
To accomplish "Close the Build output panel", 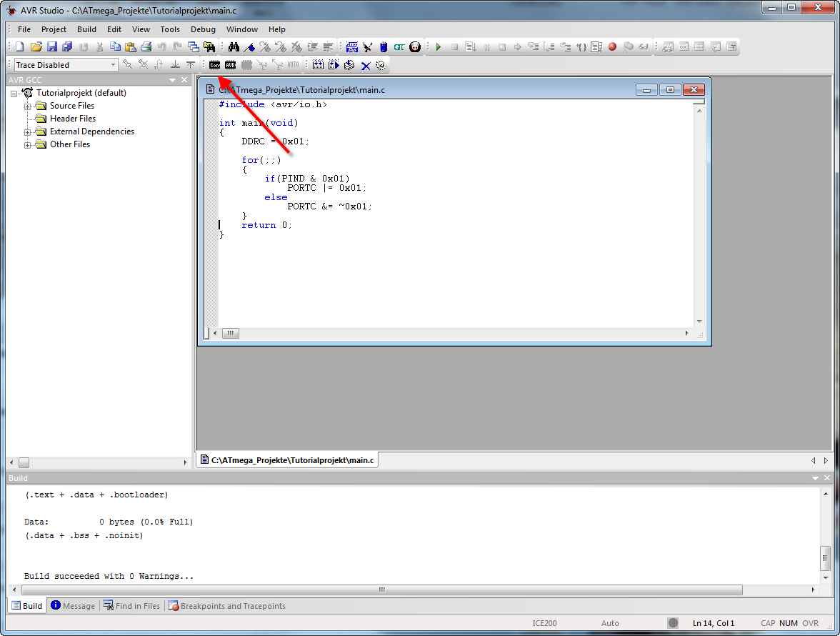I will tap(827, 478).
